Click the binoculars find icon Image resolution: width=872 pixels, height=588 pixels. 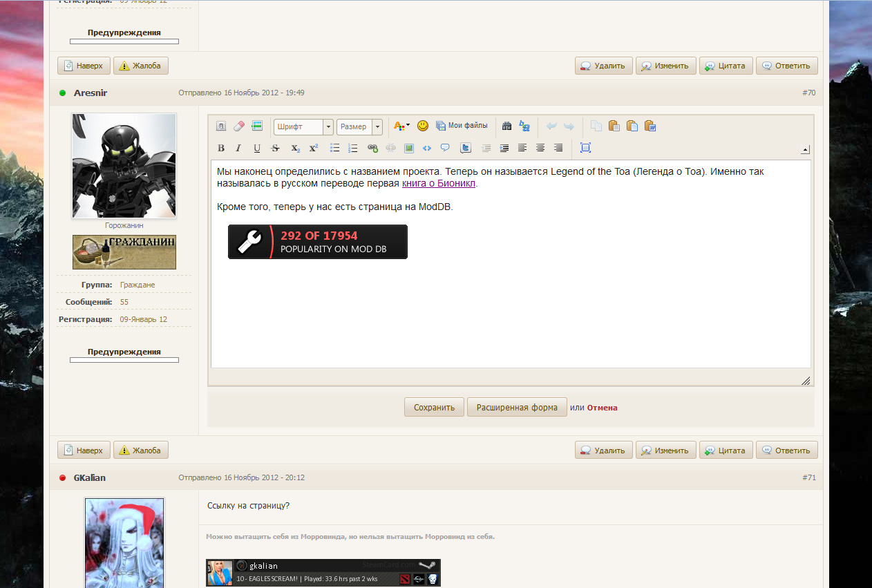click(506, 126)
